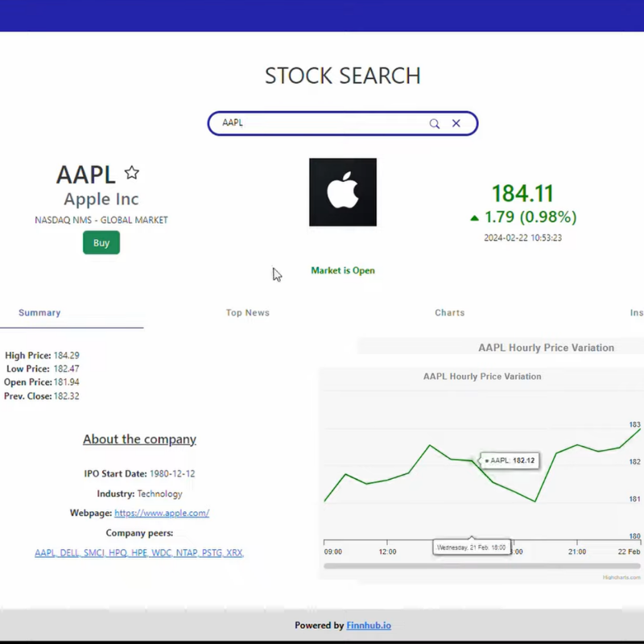Open the apple.com webpage link
The width and height of the screenshot is (644, 644).
162,513
